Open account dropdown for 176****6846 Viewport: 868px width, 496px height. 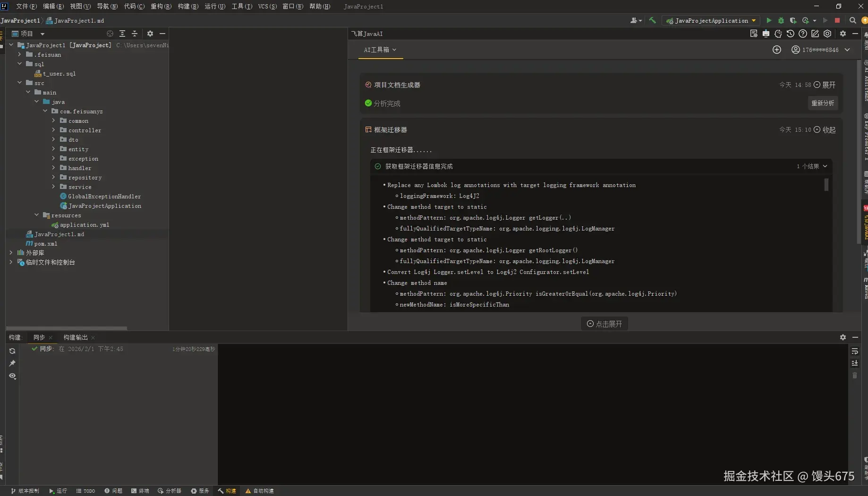click(x=821, y=50)
